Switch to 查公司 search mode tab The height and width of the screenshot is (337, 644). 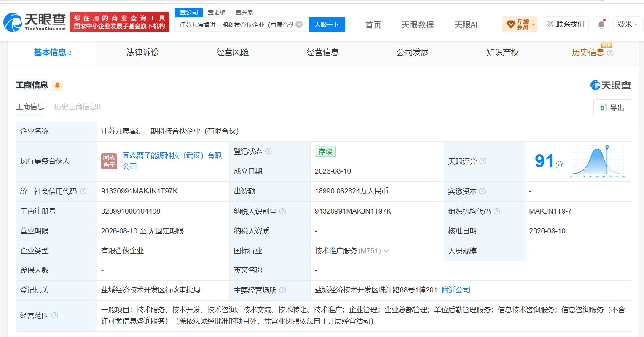[189, 12]
